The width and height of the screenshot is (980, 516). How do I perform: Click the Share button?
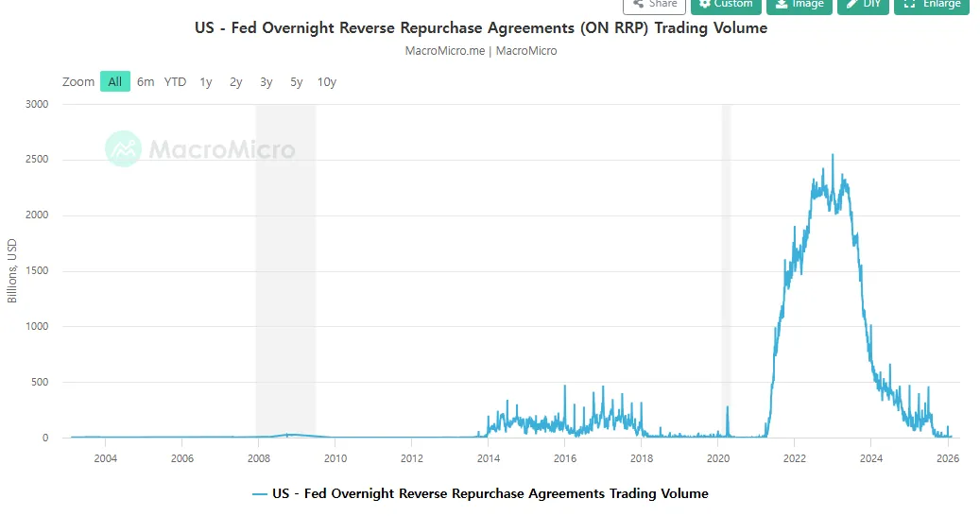coord(654,5)
